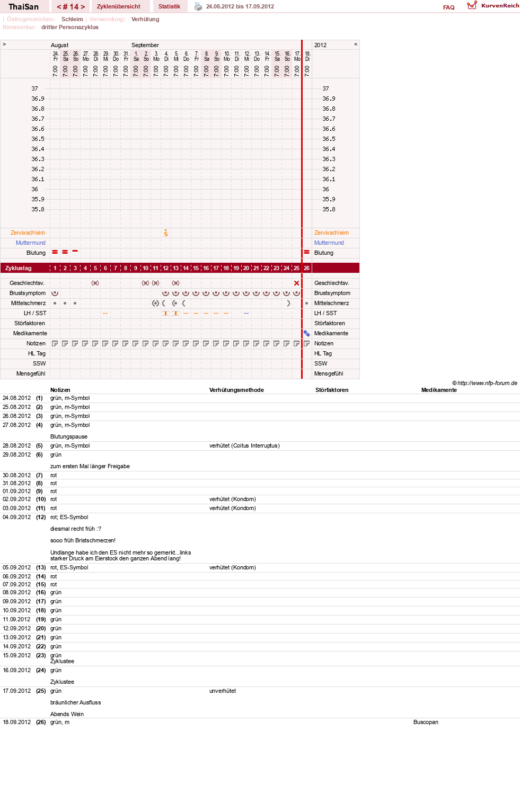Select the bleeding marker on cycle day 1
Image resolution: width=520 pixels, height=812 pixels.
click(55, 252)
